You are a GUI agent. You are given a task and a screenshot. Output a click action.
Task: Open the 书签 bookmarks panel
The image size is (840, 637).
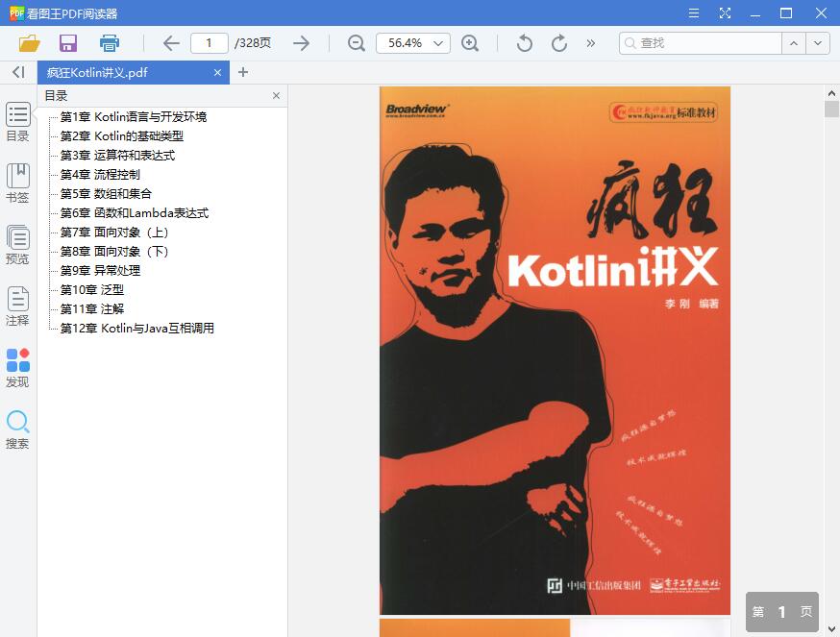(x=17, y=184)
